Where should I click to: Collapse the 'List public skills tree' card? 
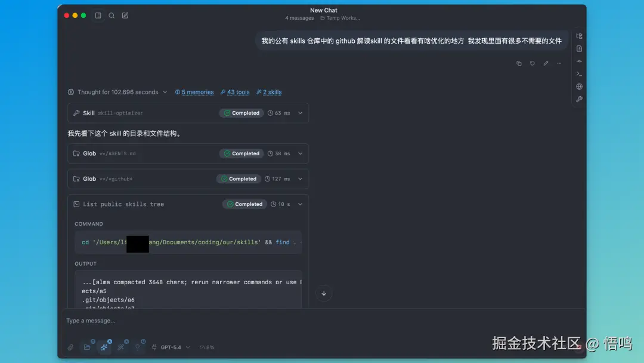[x=301, y=204]
